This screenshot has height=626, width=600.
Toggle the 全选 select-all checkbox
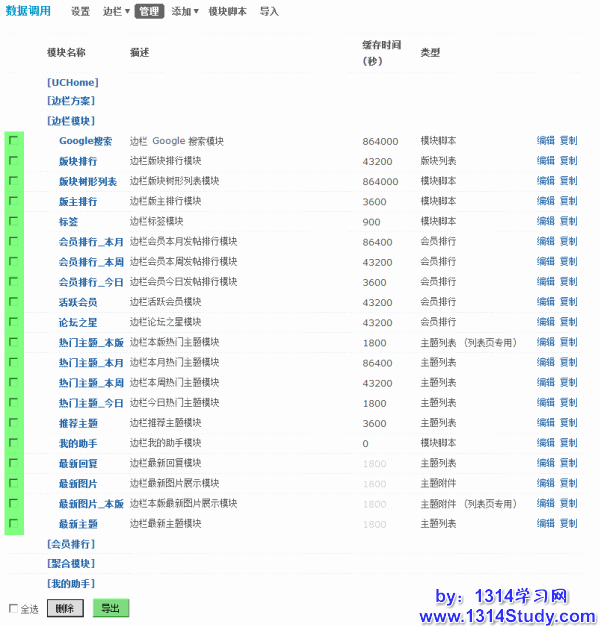14,608
